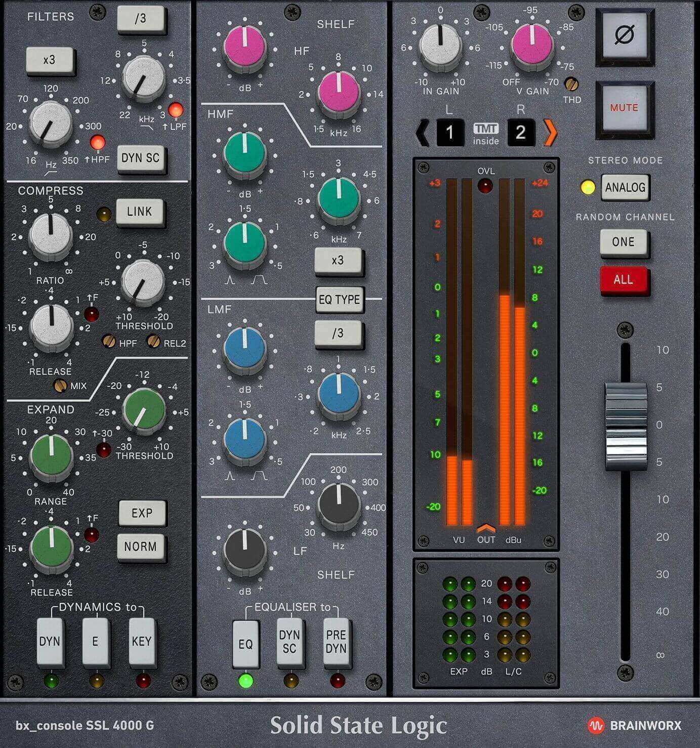Go to next TMT channel orange arrow

tap(550, 133)
